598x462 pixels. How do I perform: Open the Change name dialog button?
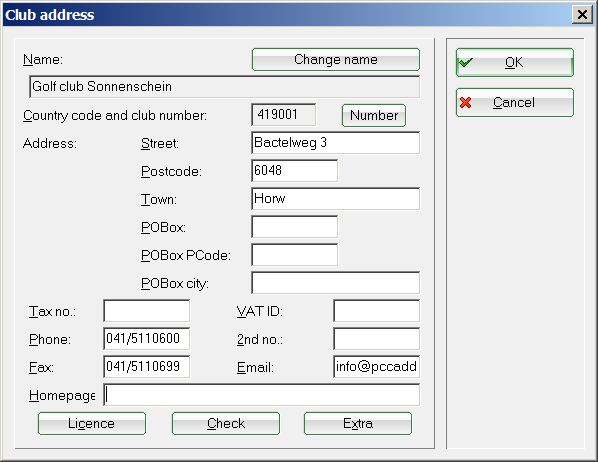coord(336,60)
